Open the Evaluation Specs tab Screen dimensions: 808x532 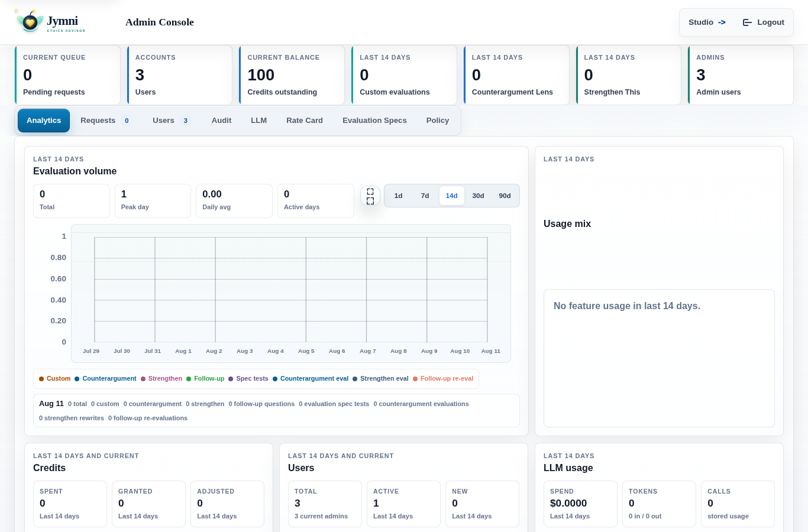point(374,121)
